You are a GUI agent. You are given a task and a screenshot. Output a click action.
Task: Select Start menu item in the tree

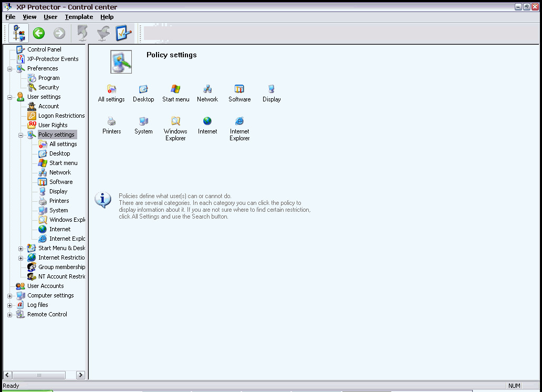tap(63, 163)
